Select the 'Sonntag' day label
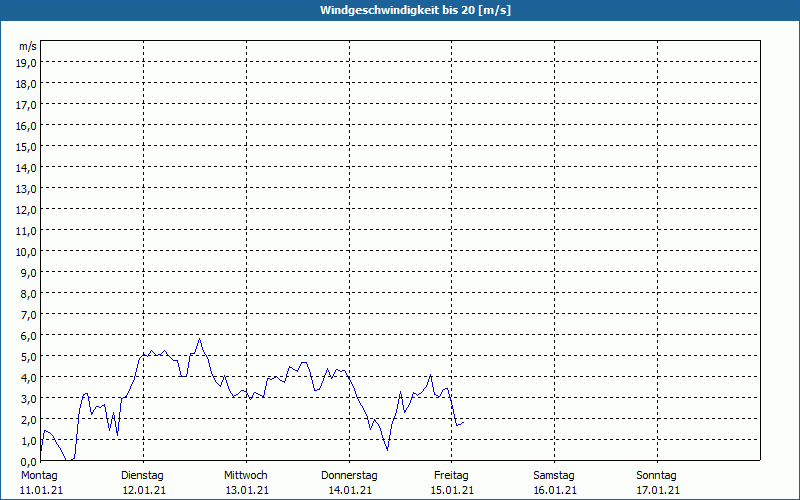 click(x=656, y=476)
